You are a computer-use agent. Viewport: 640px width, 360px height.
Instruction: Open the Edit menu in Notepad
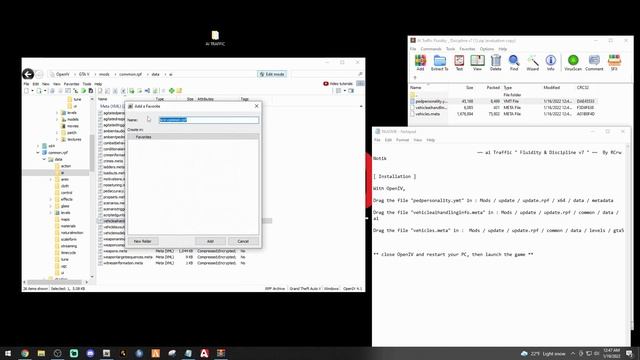tap(388, 140)
